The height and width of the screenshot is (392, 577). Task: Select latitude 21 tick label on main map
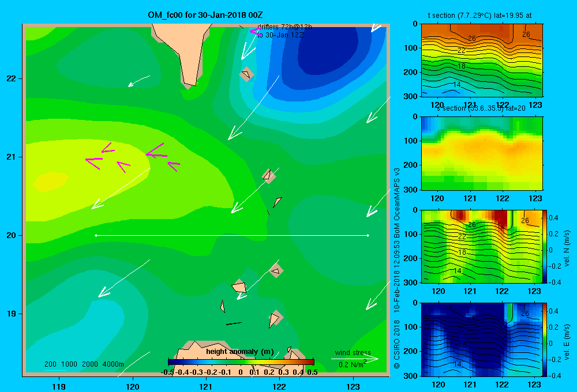(12, 157)
